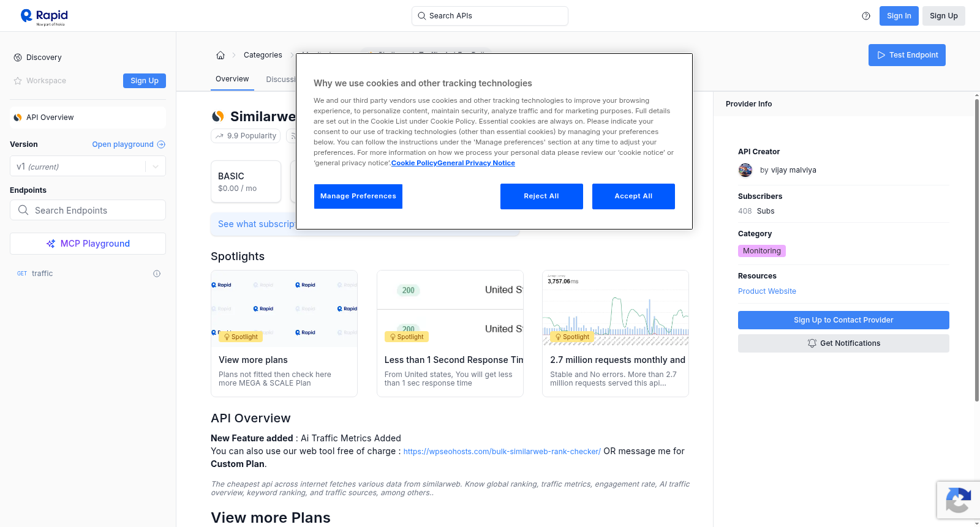Click Get Notifications button

click(x=843, y=343)
